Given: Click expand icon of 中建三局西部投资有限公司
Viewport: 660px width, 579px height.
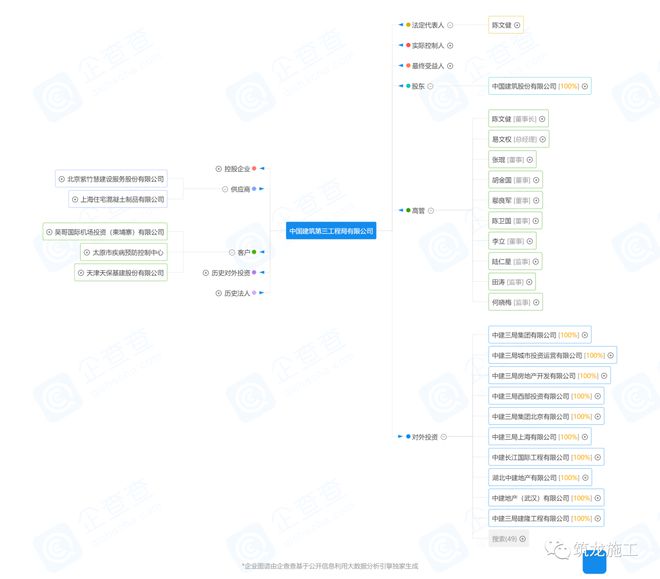Looking at the screenshot, I should pyautogui.click(x=598, y=396).
